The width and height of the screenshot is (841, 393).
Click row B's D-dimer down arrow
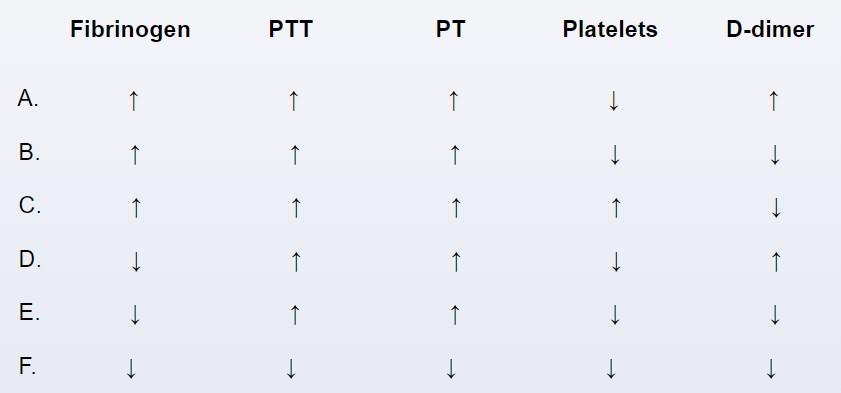coord(774,154)
